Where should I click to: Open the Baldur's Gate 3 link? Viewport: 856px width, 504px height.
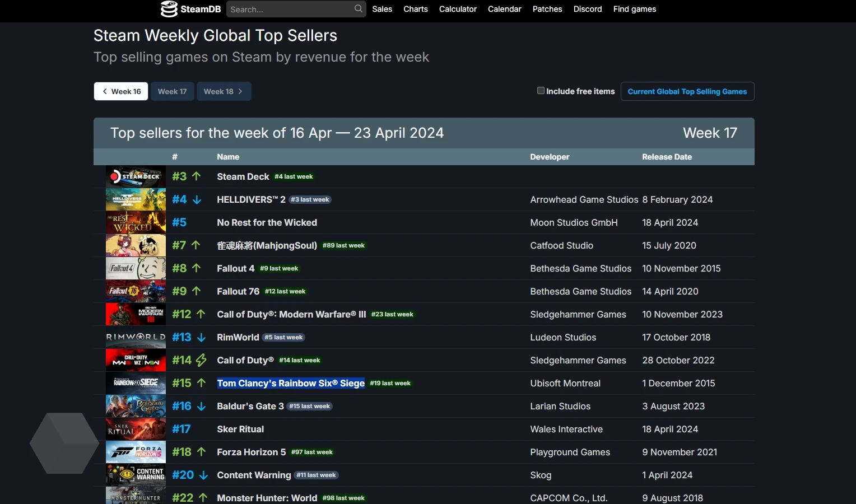[250, 406]
